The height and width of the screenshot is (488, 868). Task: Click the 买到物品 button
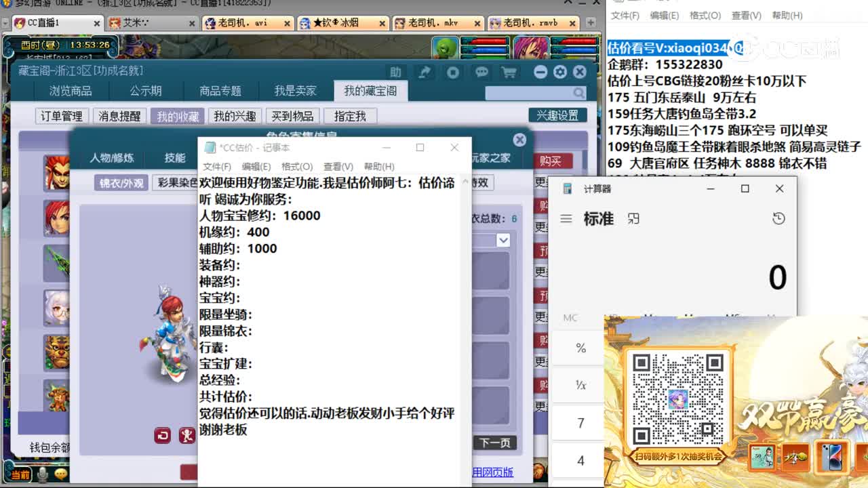(x=293, y=116)
